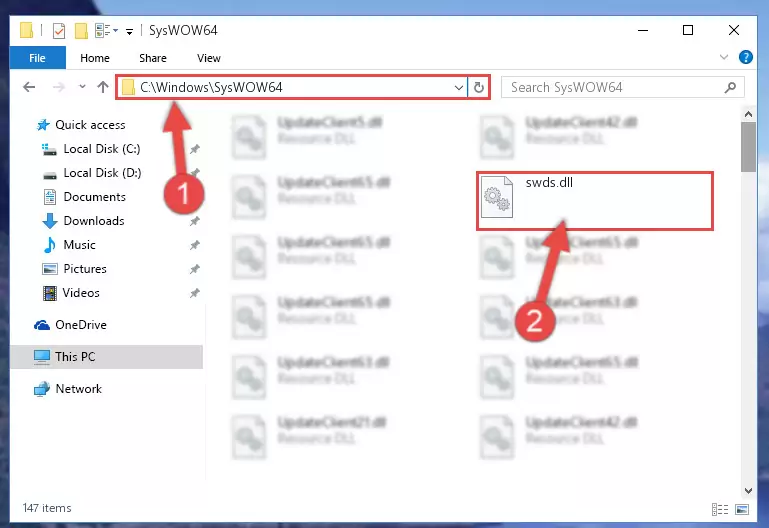Open the Share ribbon tab
Image resolution: width=769 pixels, height=528 pixels.
pos(153,58)
